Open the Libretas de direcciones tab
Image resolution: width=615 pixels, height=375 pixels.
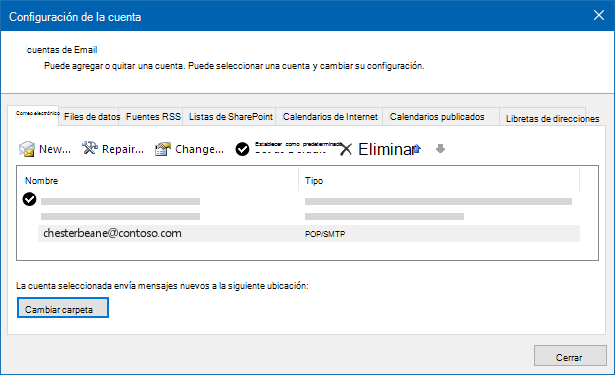[552, 118]
